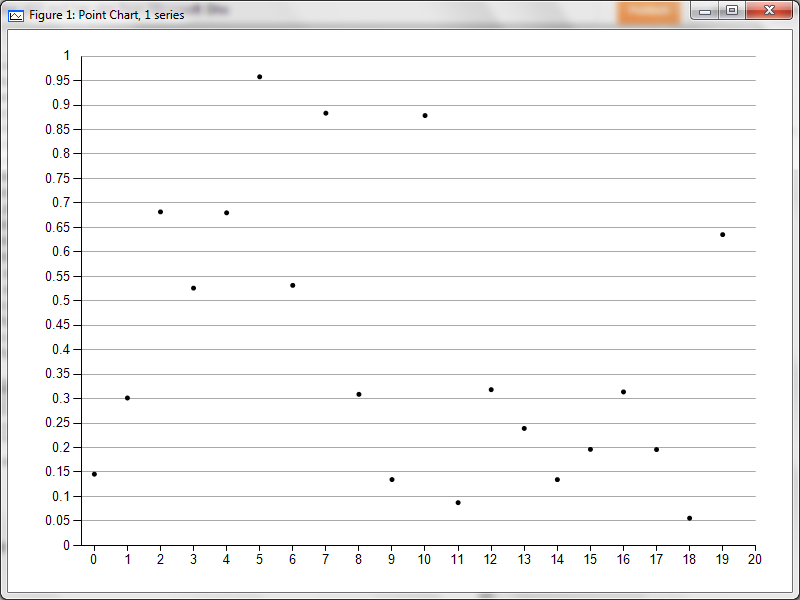
Task: Click the data point at x=13
Action: pyautogui.click(x=524, y=429)
